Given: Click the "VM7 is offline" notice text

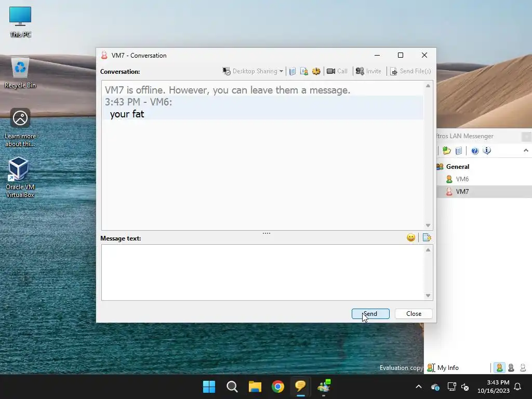Looking at the screenshot, I should (228, 90).
